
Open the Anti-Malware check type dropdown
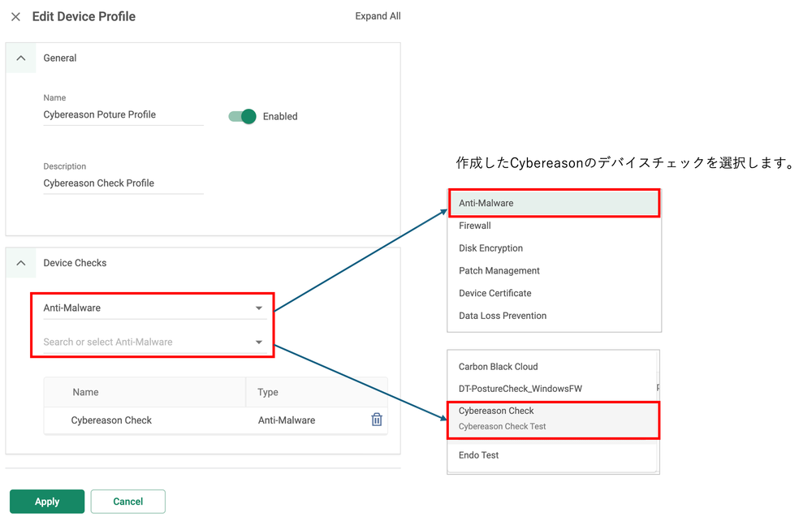(155, 308)
